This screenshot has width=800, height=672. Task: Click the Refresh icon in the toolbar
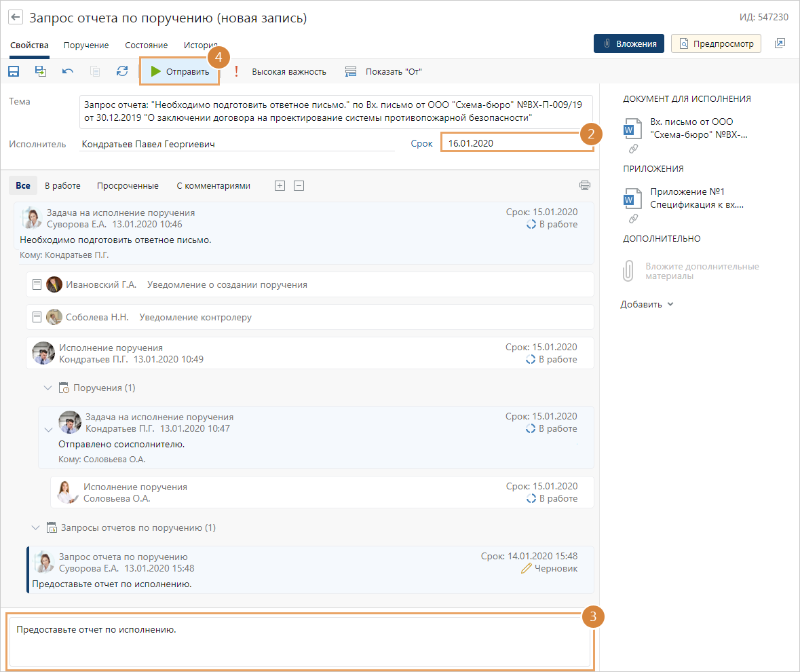(x=122, y=71)
